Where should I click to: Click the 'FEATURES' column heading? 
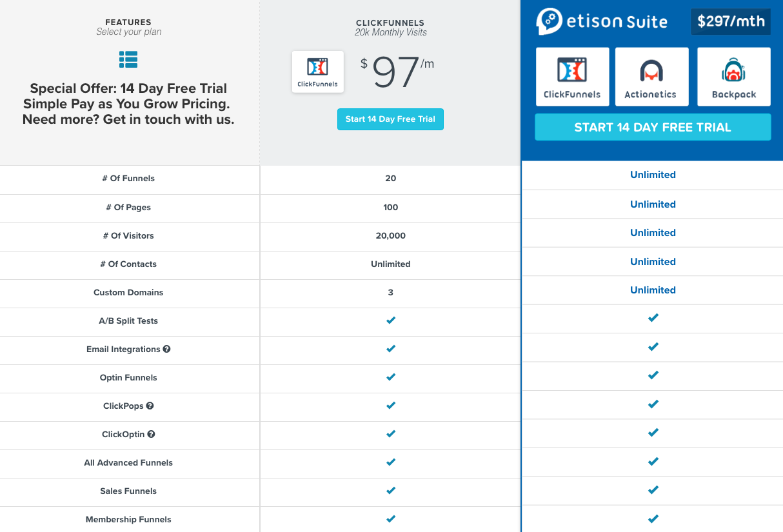pos(128,23)
